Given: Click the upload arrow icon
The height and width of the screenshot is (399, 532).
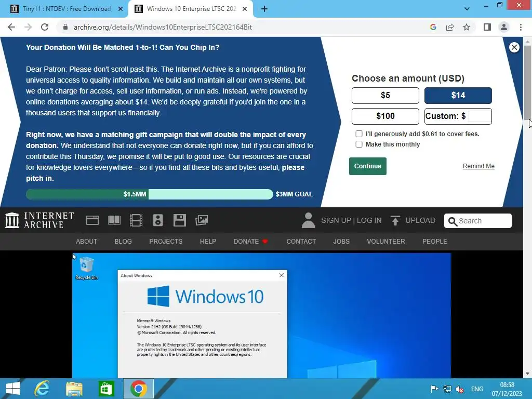Looking at the screenshot, I should (395, 220).
